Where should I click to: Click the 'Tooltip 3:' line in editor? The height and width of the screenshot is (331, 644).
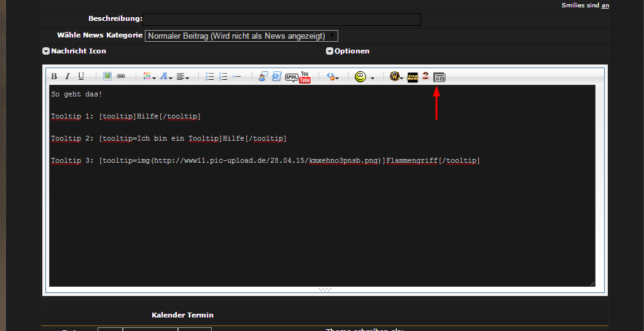(x=265, y=160)
